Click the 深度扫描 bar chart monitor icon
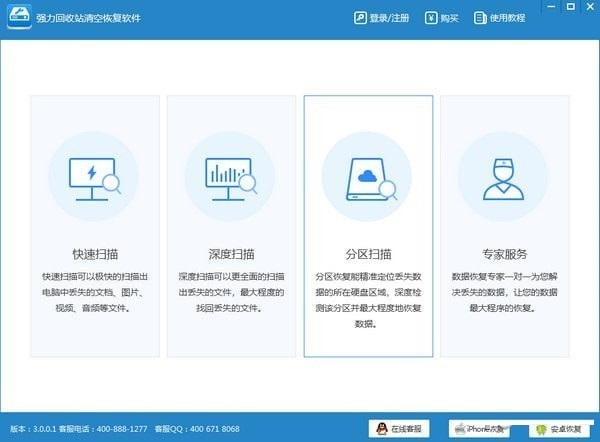Screen dimensions: 600x442 pos(231,179)
